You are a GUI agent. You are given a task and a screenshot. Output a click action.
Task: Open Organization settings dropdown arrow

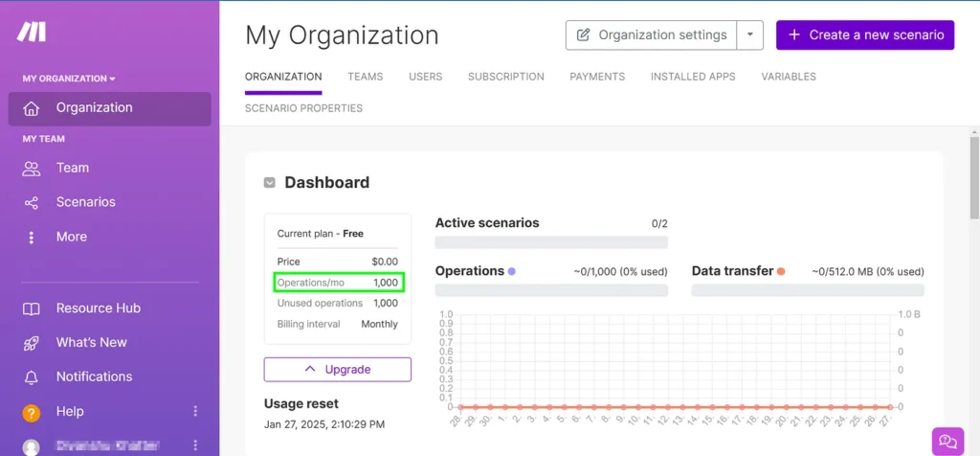pos(750,35)
